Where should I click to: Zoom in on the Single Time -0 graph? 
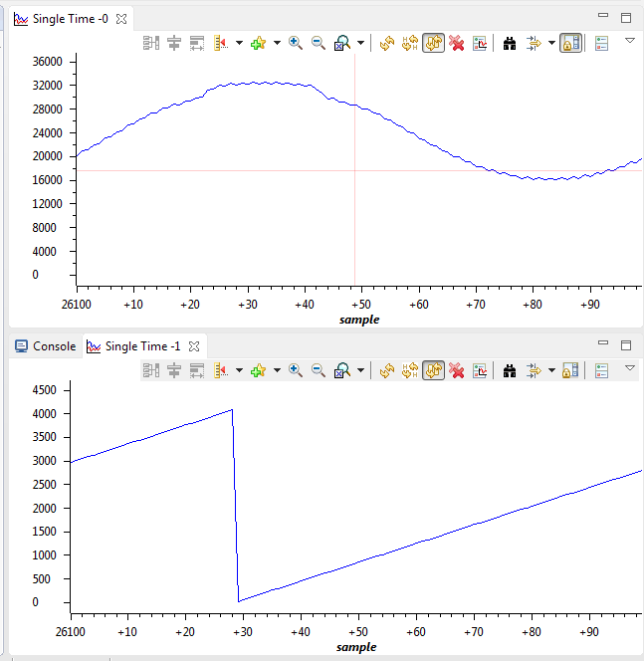click(x=295, y=43)
